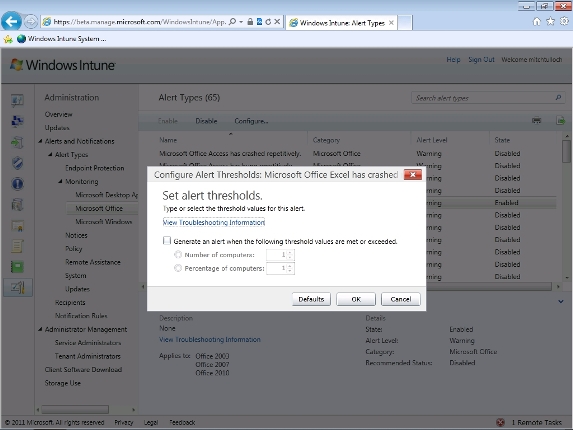Click the Cancel button in dialog
Screen dimensions: 573x430
coord(401,299)
